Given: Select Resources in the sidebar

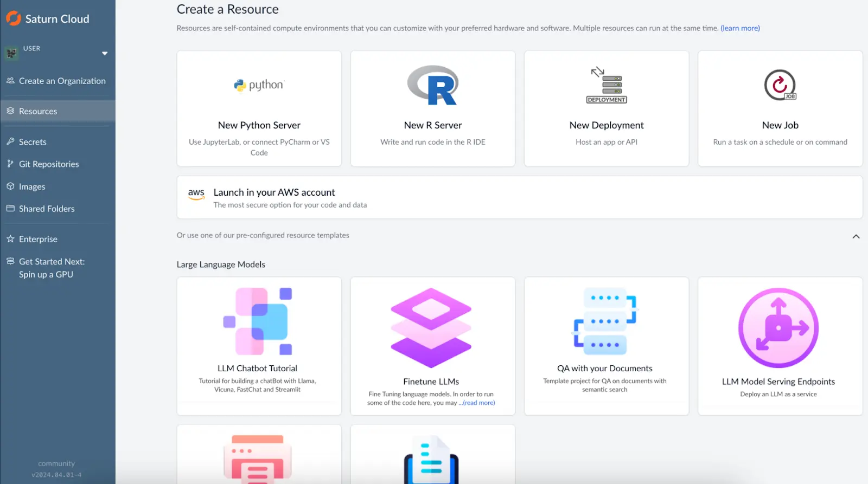Looking at the screenshot, I should click(x=58, y=111).
